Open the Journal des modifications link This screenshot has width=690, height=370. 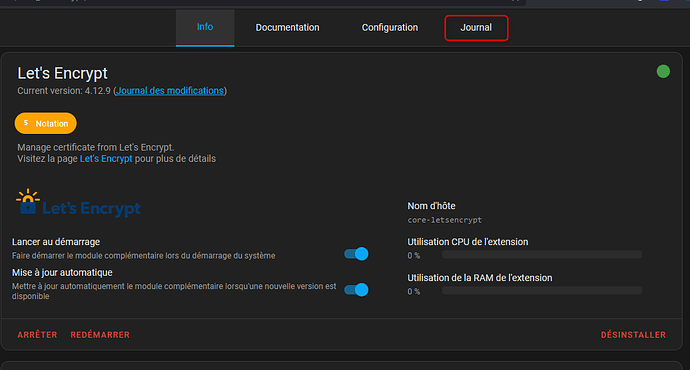[x=170, y=91]
